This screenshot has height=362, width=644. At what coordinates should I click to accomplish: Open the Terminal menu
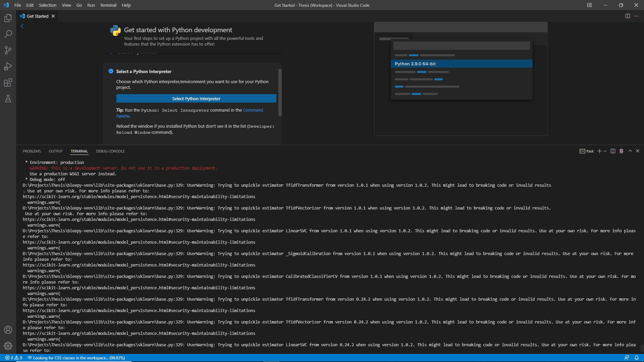(x=108, y=5)
